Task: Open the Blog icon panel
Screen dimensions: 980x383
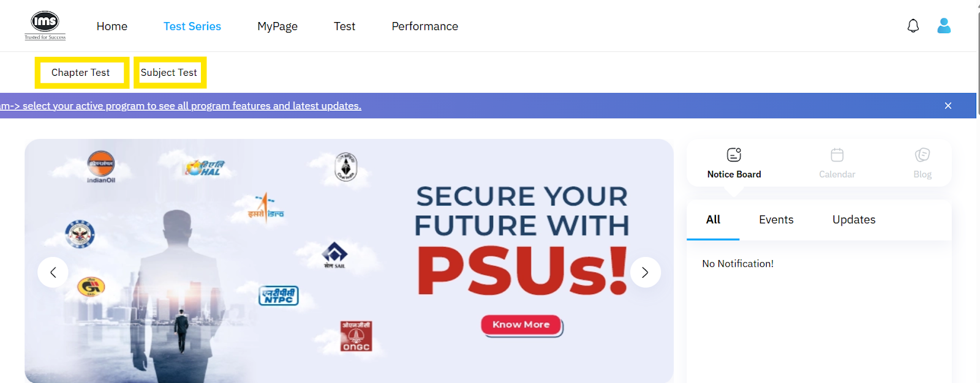Action: coord(922,155)
